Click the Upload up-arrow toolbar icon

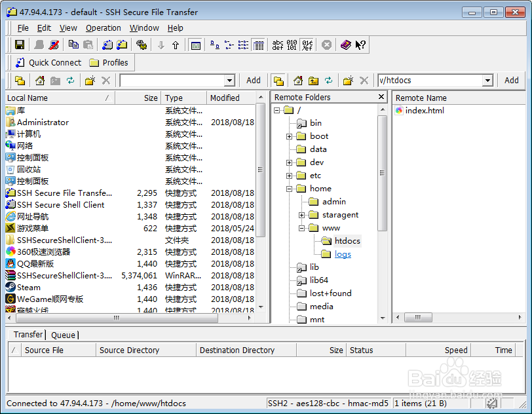pos(176,45)
